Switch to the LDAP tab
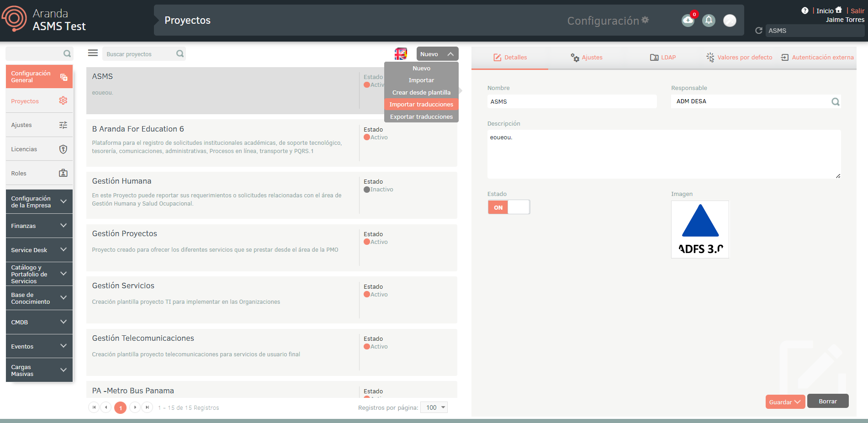 [663, 58]
